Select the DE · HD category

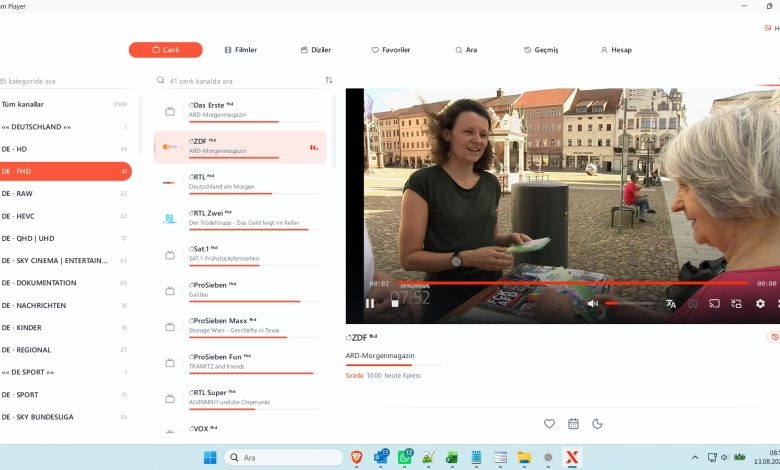point(65,149)
